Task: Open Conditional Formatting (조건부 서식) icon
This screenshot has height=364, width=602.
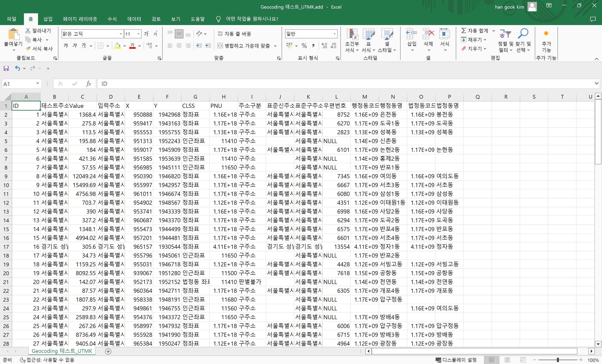Action: 352,34
